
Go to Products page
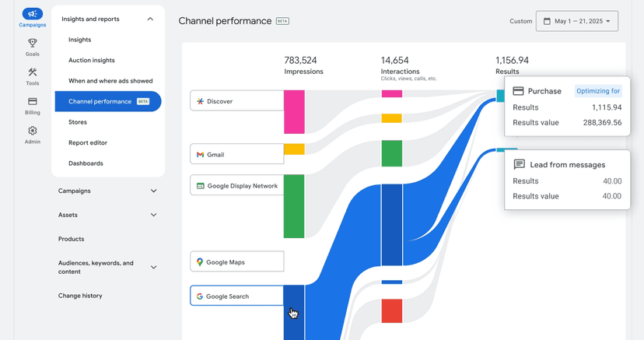pos(71,239)
